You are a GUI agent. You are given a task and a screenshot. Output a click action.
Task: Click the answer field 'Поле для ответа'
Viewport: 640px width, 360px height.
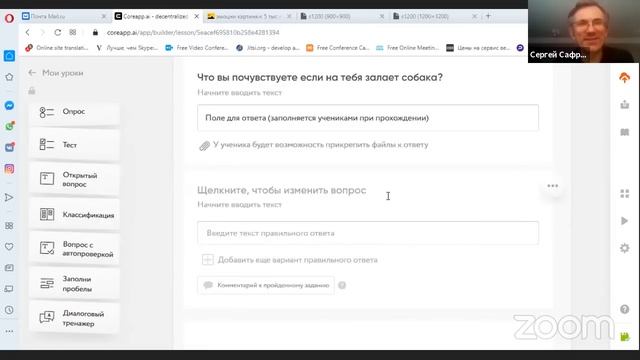pos(368,118)
